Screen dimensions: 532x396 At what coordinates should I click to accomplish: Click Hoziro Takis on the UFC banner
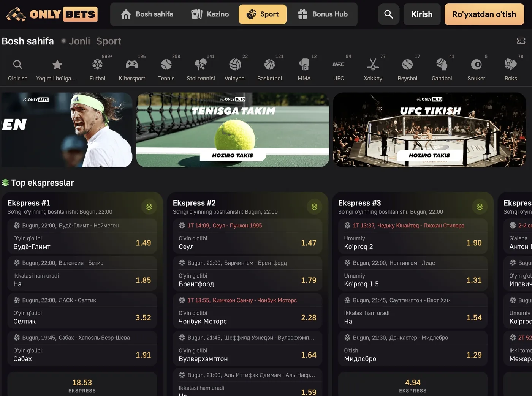429,155
